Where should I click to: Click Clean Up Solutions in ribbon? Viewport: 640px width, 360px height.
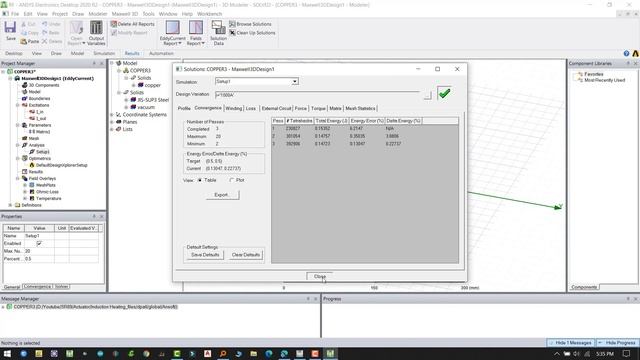(252, 33)
